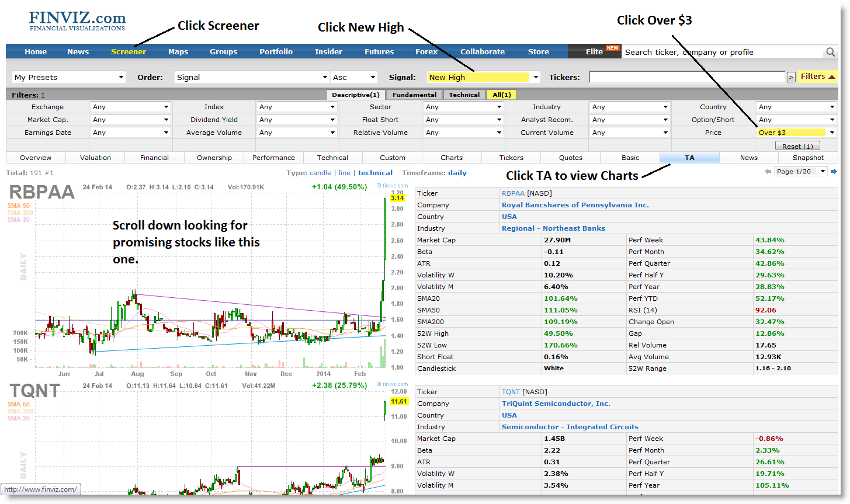Click the FINVIZ.com logo
Viewport: 850px width, 504px height.
(x=77, y=21)
